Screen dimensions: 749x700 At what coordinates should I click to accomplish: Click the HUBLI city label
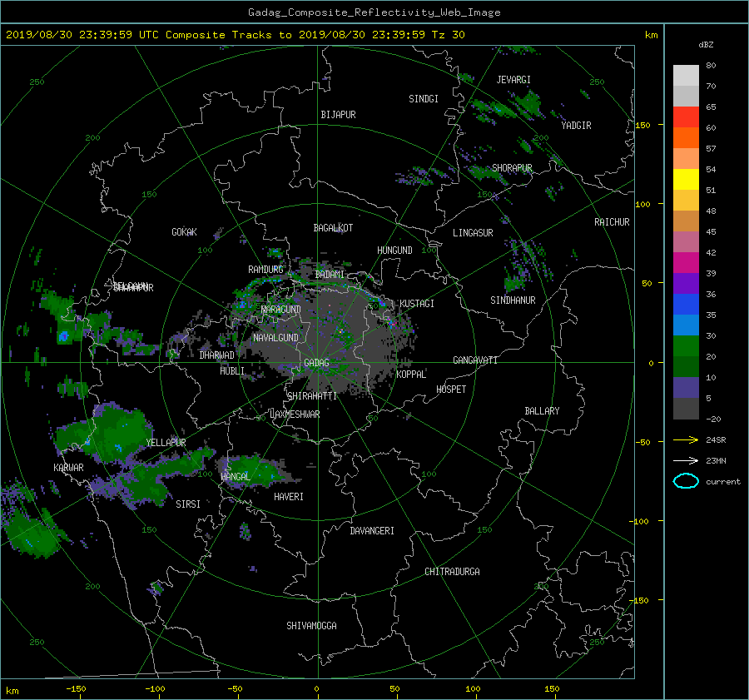pyautogui.click(x=231, y=370)
